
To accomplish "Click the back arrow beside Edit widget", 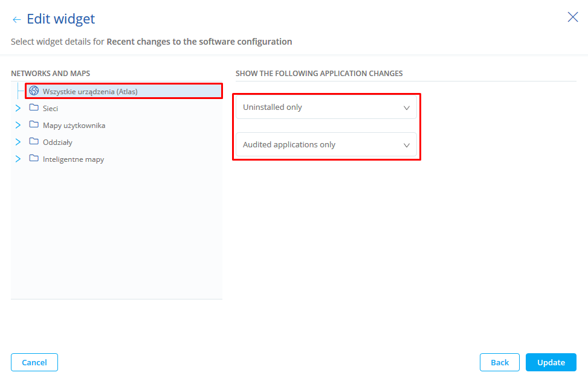I will (x=16, y=20).
